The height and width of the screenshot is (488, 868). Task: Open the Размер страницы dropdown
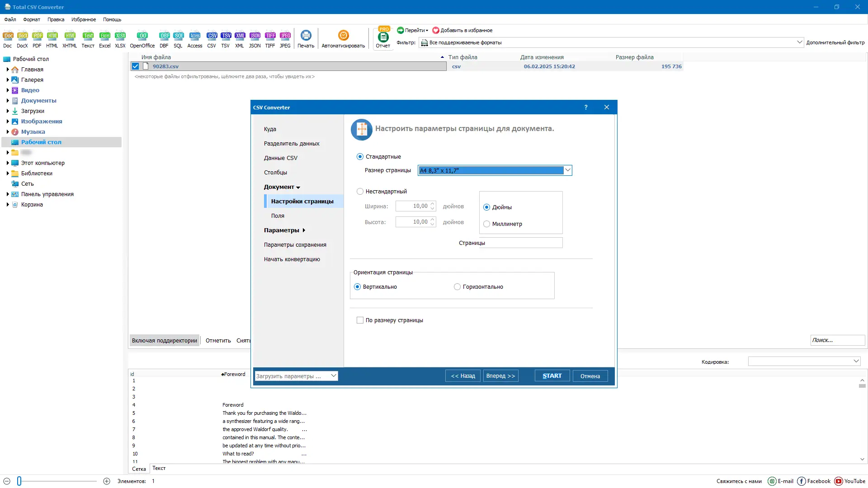click(568, 170)
